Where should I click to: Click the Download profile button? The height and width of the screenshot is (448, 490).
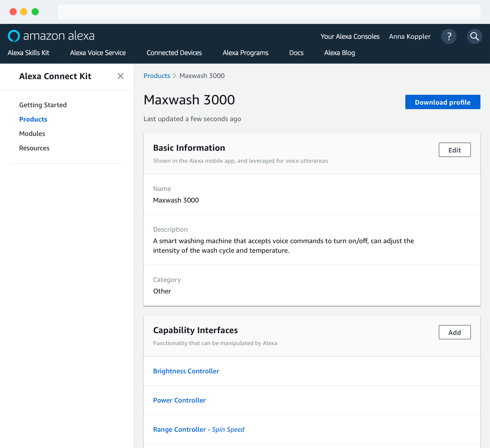coord(442,102)
